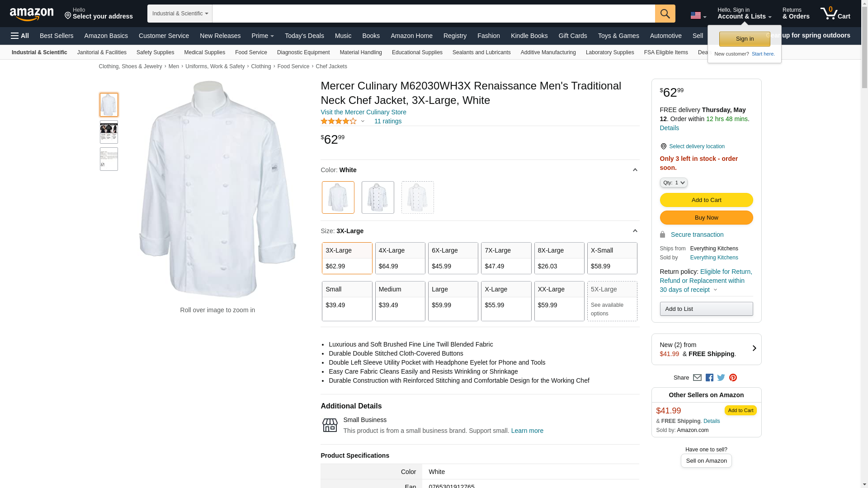
Task: Open the shopping cart
Action: click(835, 14)
